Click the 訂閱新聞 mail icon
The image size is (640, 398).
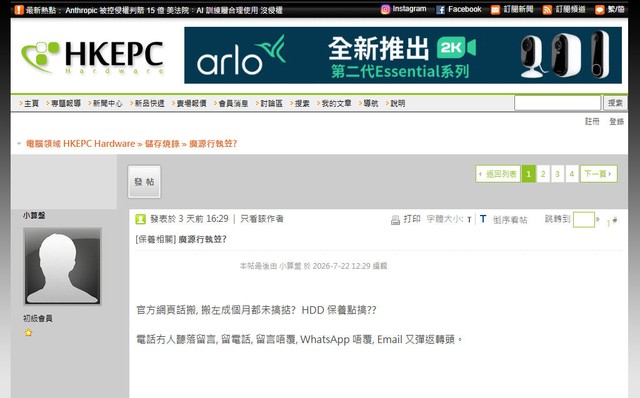click(x=495, y=10)
